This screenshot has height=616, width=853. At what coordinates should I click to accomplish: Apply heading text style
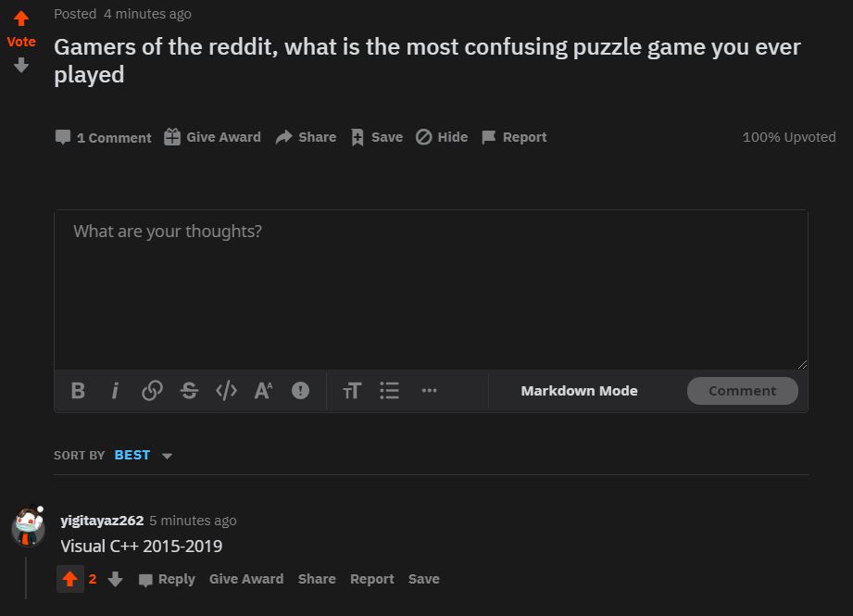[x=352, y=391]
